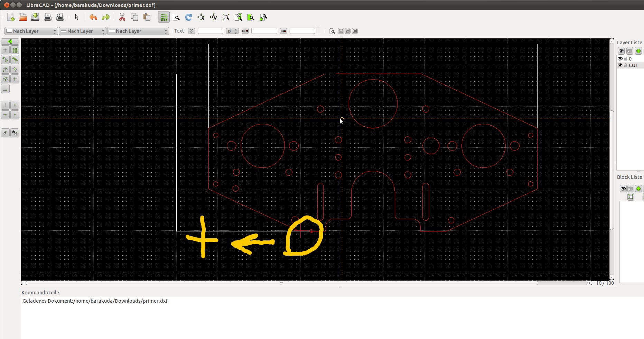The width and height of the screenshot is (644, 339).
Task: Open the ø symbol dropdown
Action: [232, 31]
